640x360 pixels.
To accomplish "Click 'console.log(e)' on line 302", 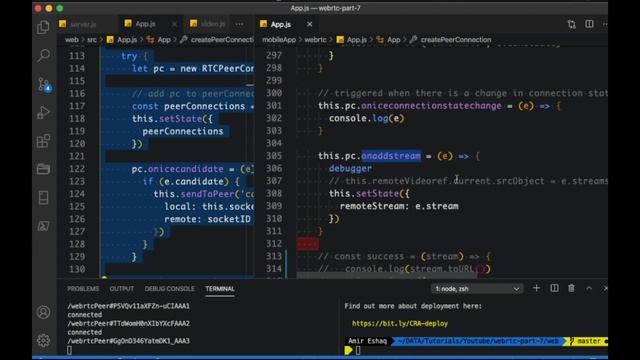I will (367, 118).
